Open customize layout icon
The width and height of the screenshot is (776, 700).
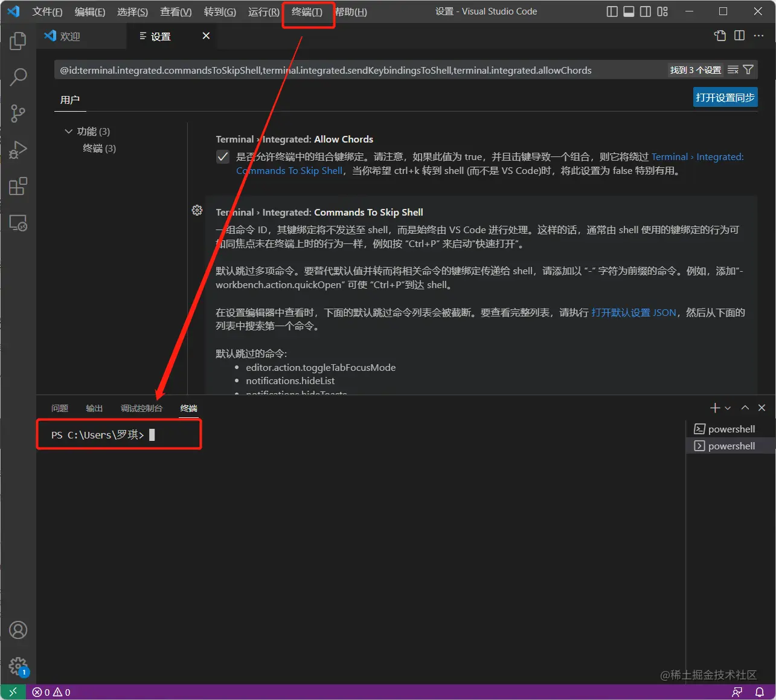[x=662, y=11]
